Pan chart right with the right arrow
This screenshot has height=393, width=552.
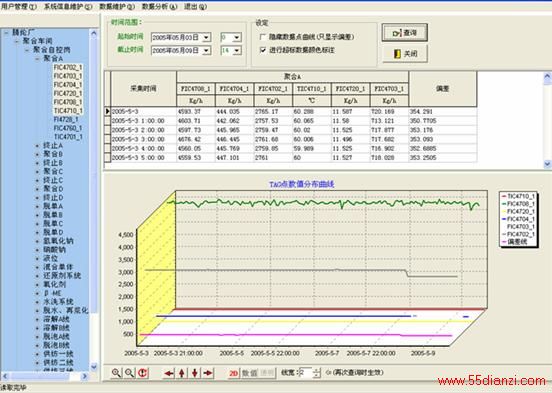click(208, 373)
